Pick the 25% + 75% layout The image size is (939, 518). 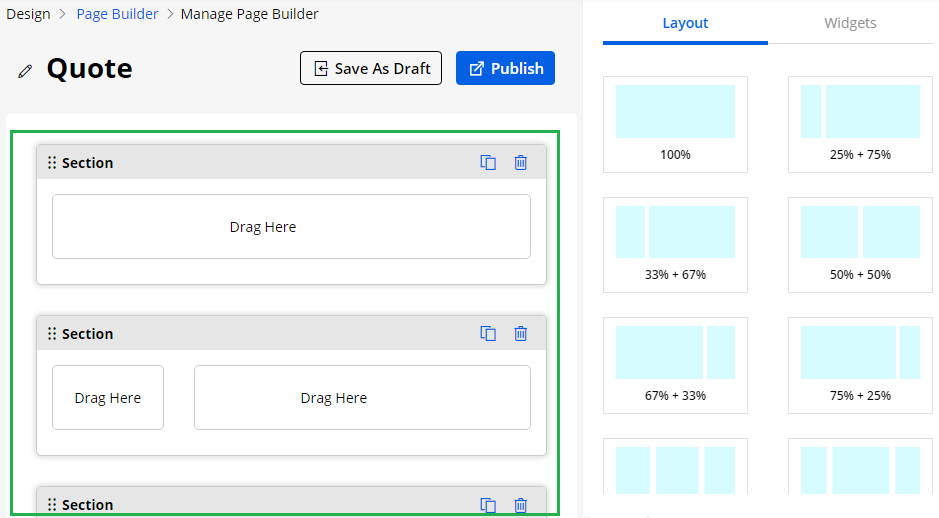(860, 124)
